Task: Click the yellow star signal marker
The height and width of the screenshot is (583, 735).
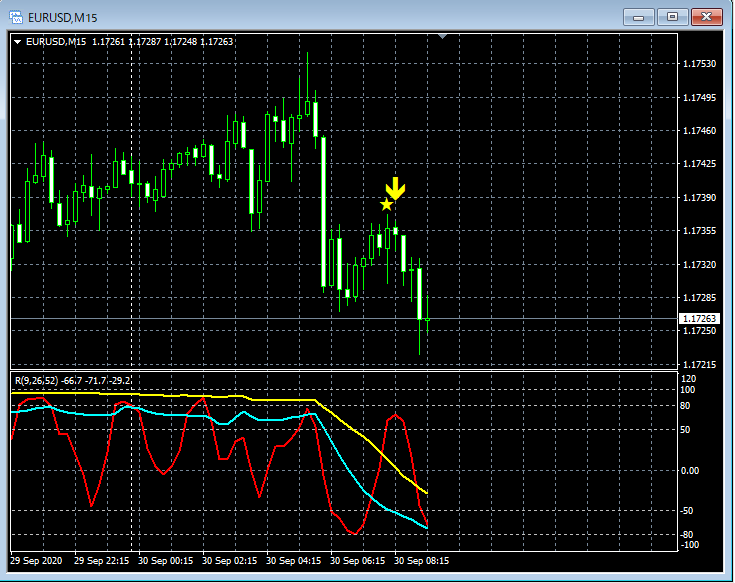Action: pyautogui.click(x=386, y=205)
